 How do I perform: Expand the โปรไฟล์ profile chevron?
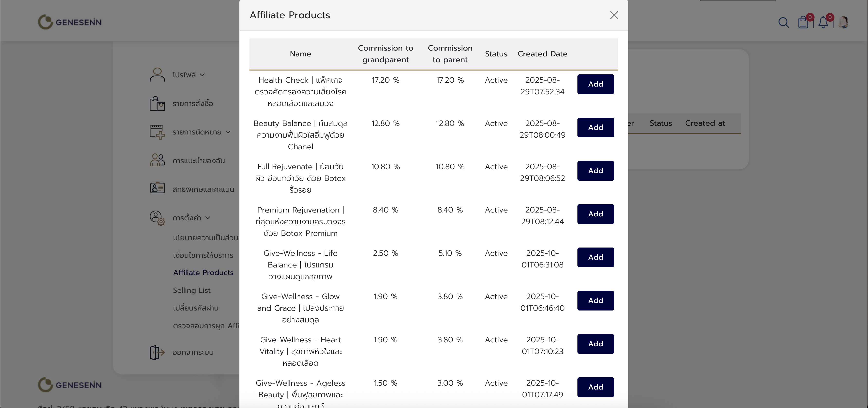tap(202, 75)
